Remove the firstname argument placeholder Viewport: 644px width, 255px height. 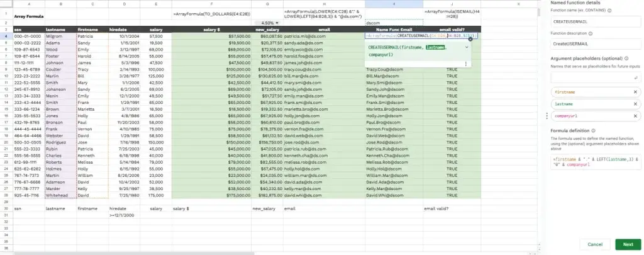pyautogui.click(x=635, y=92)
